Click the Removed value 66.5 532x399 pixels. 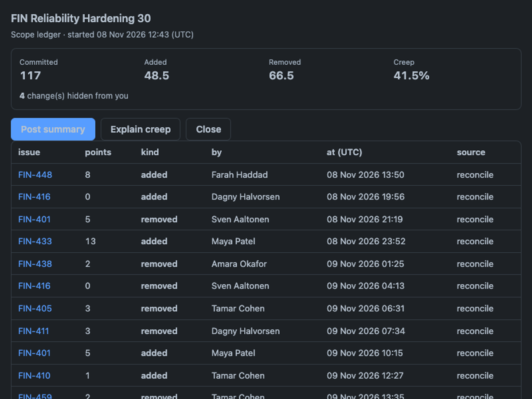coord(282,76)
